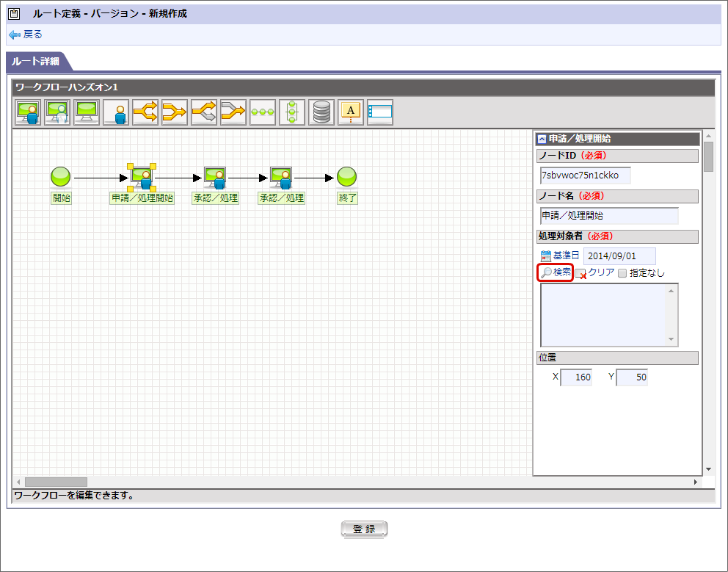Click the ノードID input field
This screenshot has height=572, width=728.
[586, 175]
